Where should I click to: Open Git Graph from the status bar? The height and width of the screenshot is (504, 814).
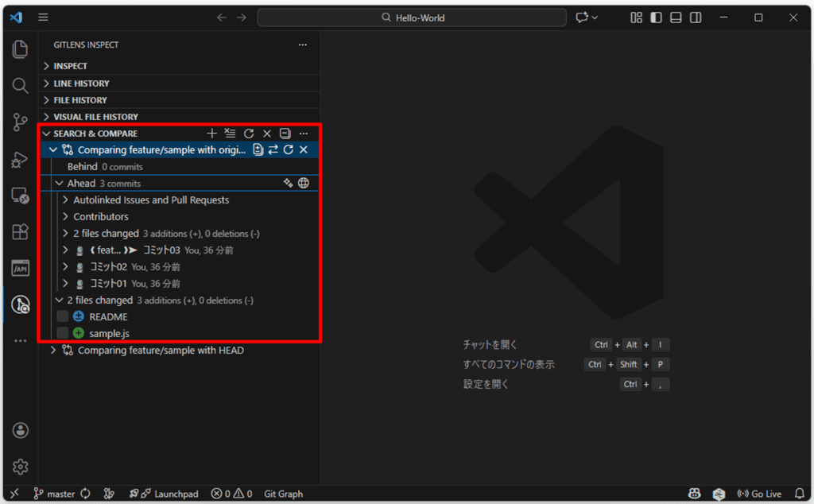point(283,494)
